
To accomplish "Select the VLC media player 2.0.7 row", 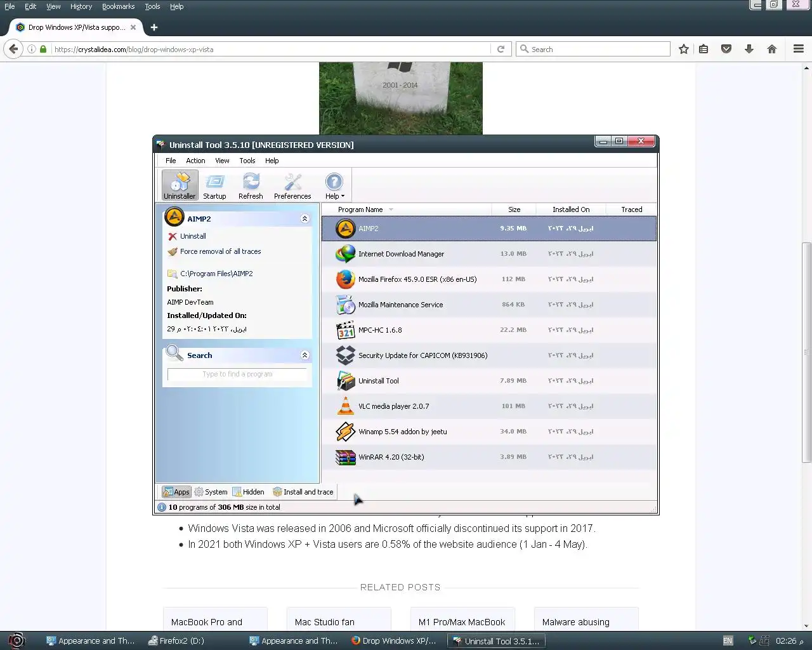I will pyautogui.click(x=489, y=406).
